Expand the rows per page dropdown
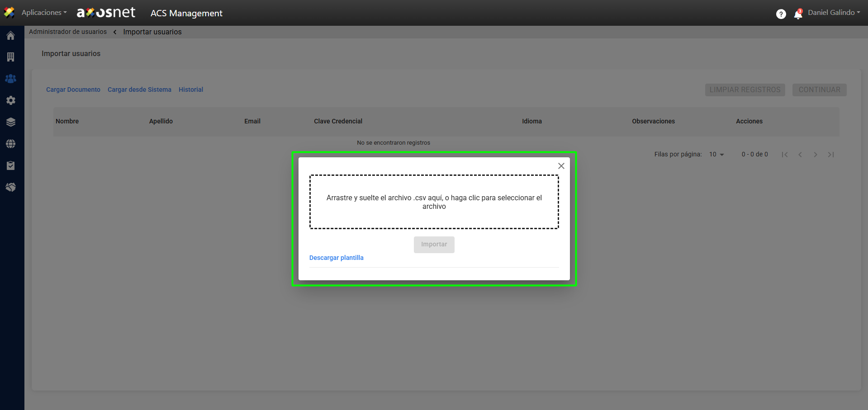Image resolution: width=868 pixels, height=410 pixels. click(716, 155)
